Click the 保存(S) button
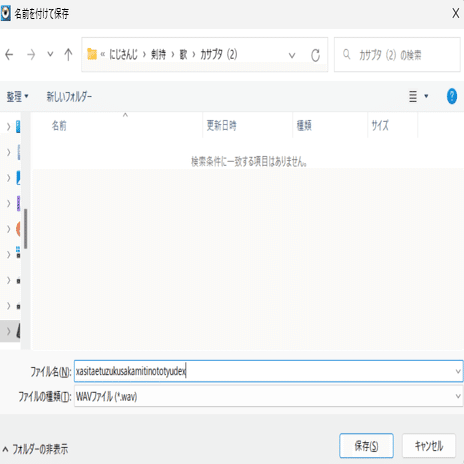Screen dimensions: 464x464 [366, 446]
